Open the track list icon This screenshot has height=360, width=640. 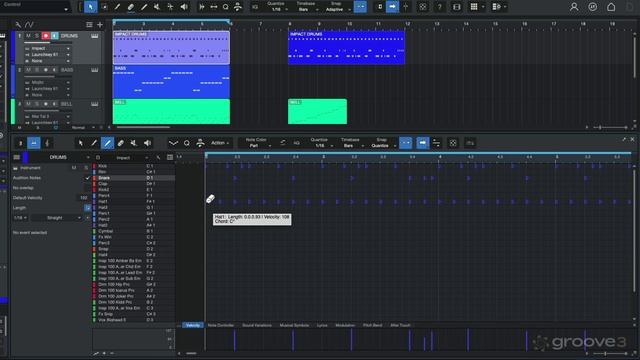point(89,24)
